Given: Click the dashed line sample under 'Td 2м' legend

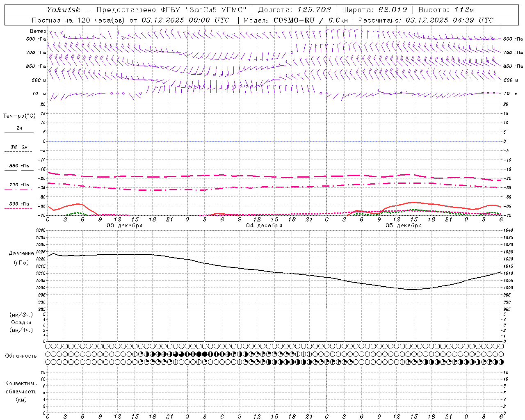Looking at the screenshot, I should (19, 152).
